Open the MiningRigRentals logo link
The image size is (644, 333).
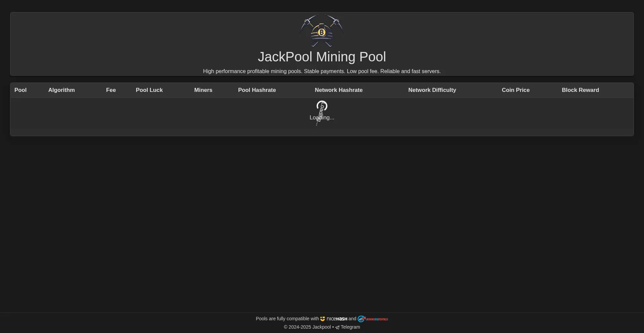pos(373,319)
